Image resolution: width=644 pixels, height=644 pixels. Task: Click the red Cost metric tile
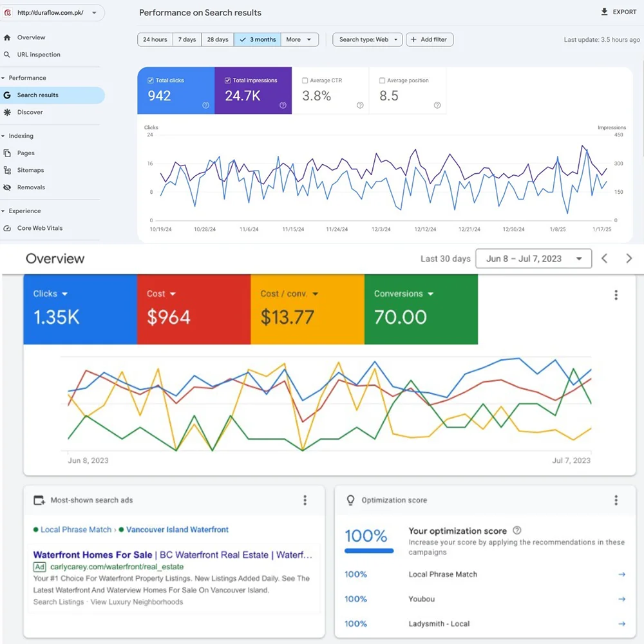193,309
